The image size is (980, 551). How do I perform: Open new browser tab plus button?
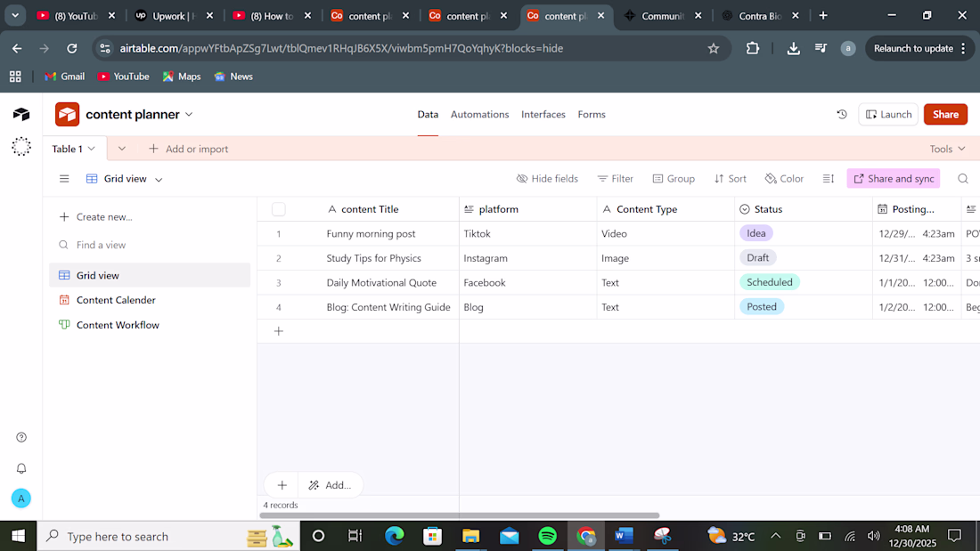823,16
